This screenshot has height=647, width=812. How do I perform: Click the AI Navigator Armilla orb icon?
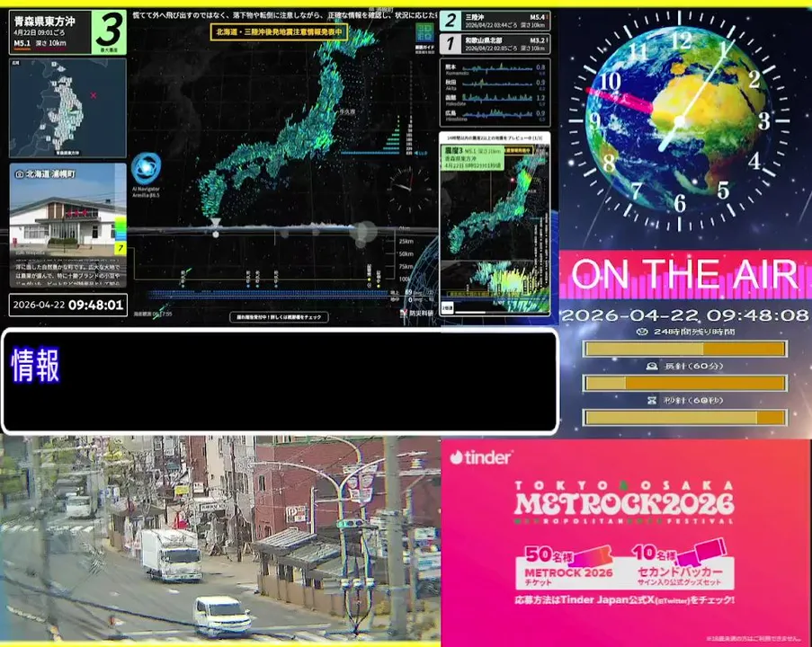click(x=146, y=167)
